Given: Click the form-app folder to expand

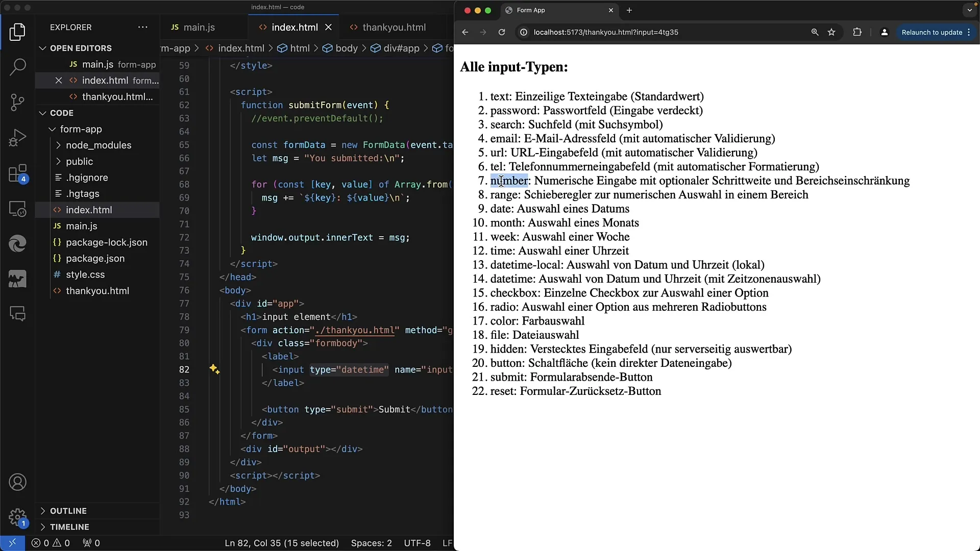Looking at the screenshot, I should tap(80, 129).
